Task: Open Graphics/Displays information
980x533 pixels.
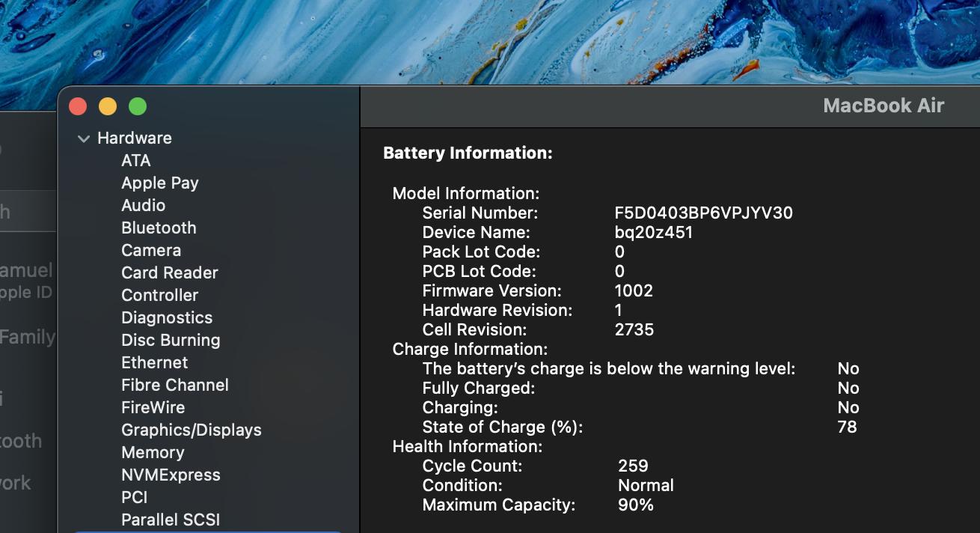Action: click(192, 430)
